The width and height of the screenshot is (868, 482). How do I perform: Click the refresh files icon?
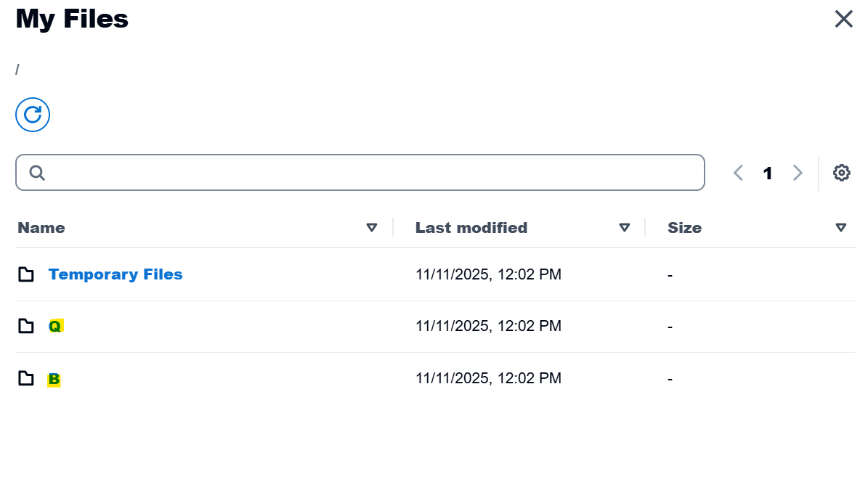[33, 115]
